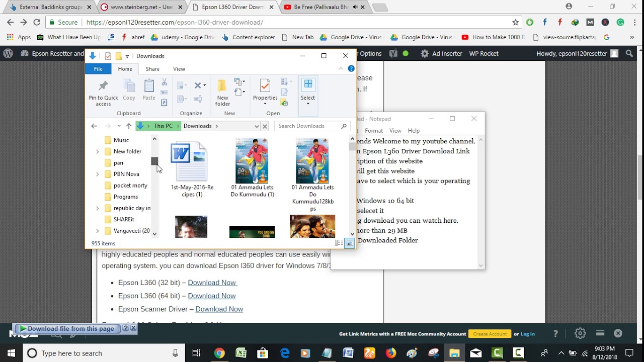Click Properties icon in Quick Access Toolbar

coord(108,56)
